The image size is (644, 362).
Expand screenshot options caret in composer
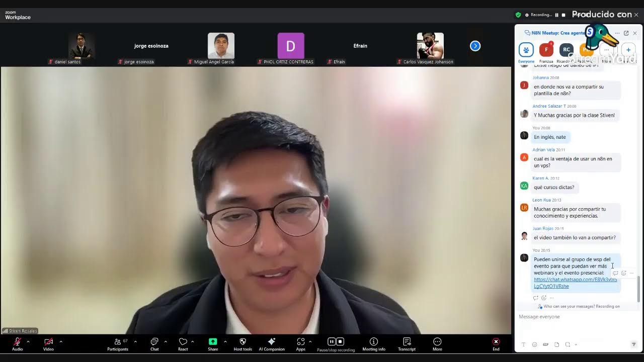(576, 344)
